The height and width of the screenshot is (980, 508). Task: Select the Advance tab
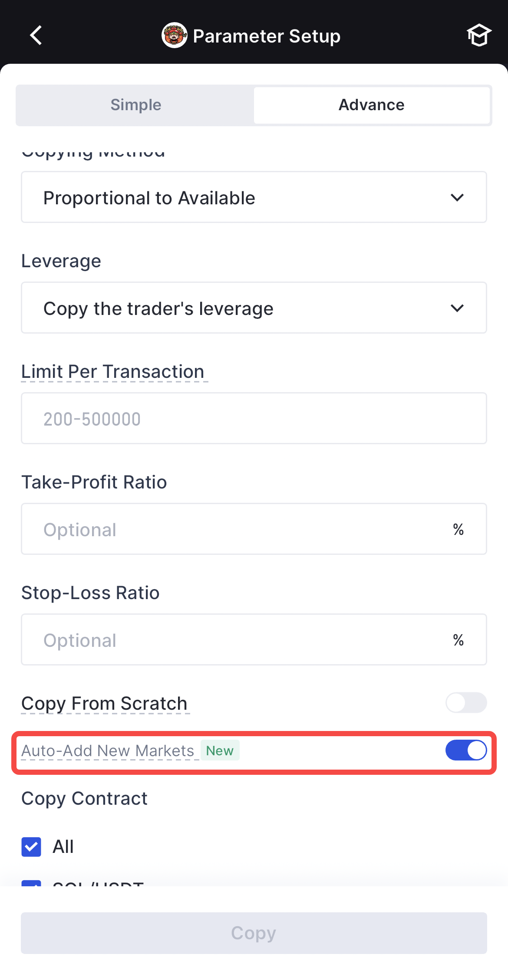coord(372,105)
